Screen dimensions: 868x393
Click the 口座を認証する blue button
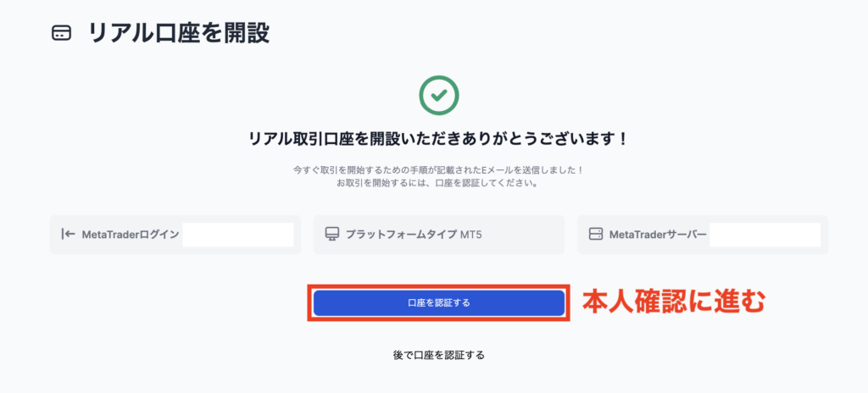pos(439,302)
